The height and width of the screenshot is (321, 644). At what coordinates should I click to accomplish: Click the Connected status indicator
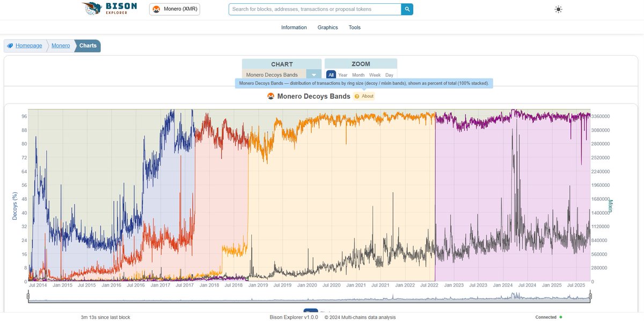pos(546,317)
